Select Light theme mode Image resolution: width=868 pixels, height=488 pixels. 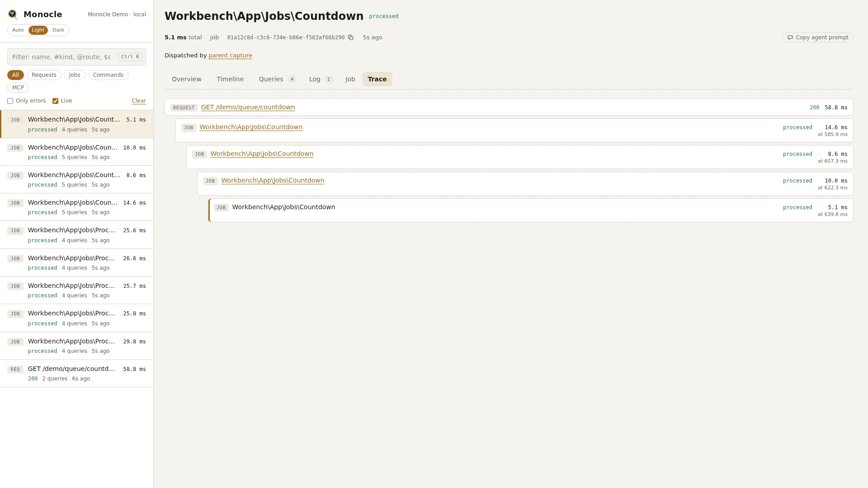tap(38, 30)
